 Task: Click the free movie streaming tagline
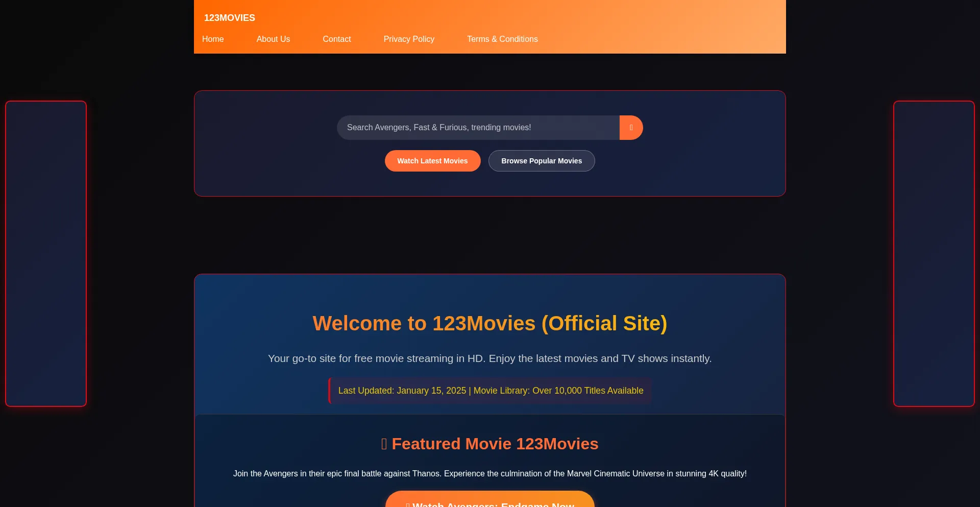[489, 358]
